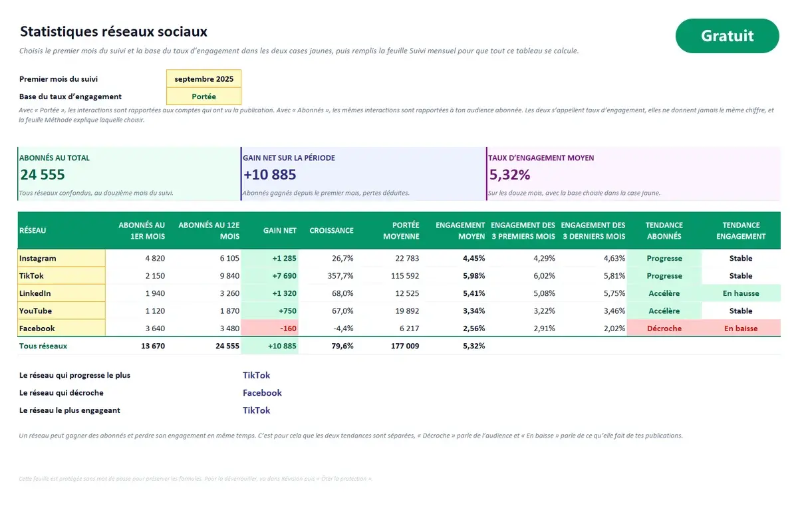This screenshot has height=532, width=798.
Task: Select the septembre 2025 first-month cell
Action: pos(203,78)
